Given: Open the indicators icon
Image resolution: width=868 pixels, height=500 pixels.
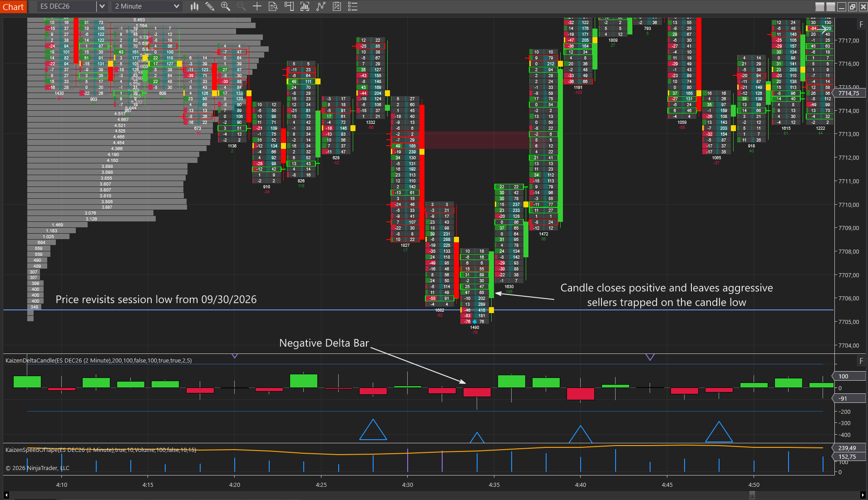Looking at the screenshot, I should click(x=321, y=6).
